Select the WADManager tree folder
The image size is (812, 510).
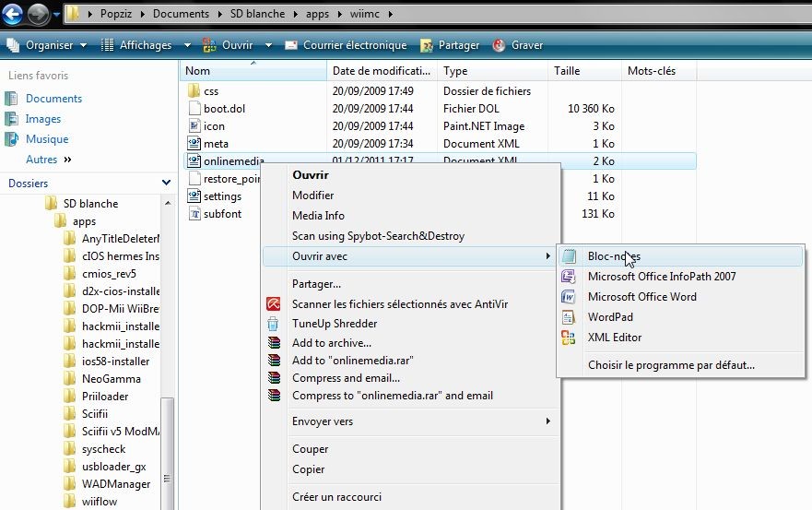coord(116,484)
